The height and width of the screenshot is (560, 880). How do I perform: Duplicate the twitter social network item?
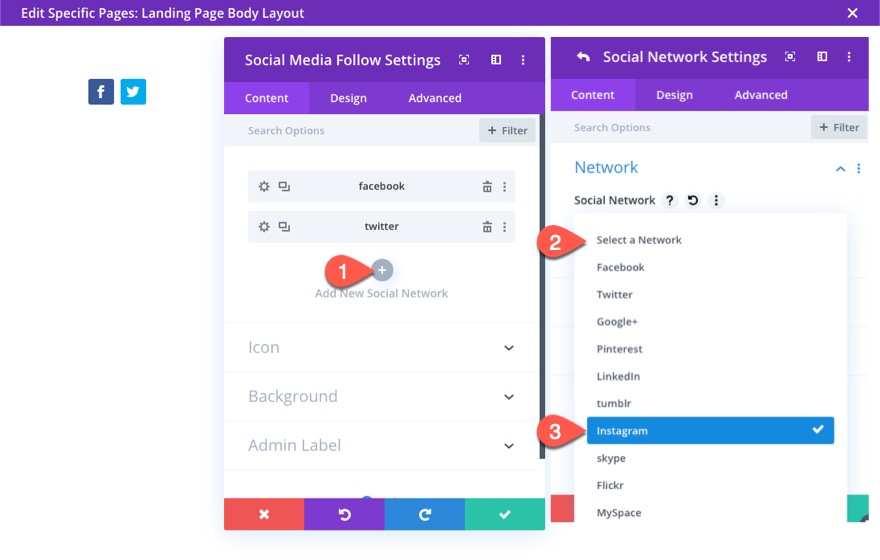(284, 227)
